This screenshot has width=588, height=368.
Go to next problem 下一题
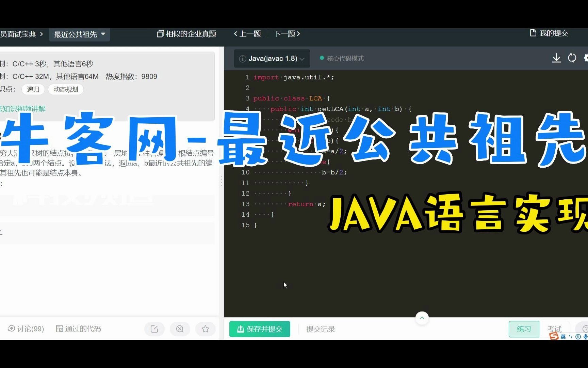click(287, 34)
